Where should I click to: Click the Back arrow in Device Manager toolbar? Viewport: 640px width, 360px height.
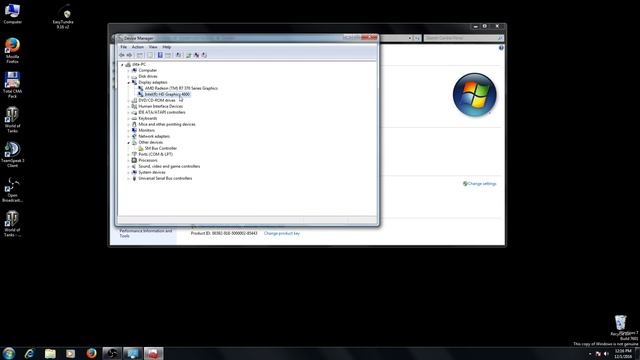pos(122,55)
